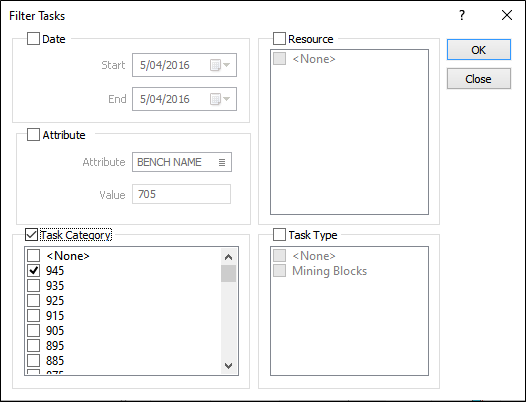The width and height of the screenshot is (526, 402).
Task: Enable the Date filter checkbox
Action: point(33,39)
